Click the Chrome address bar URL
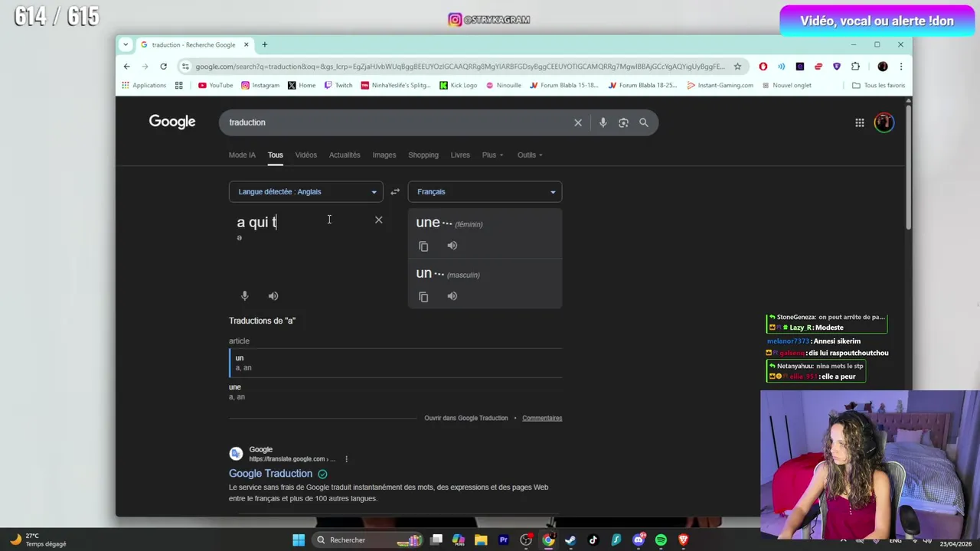This screenshot has height=551, width=980. 459,67
